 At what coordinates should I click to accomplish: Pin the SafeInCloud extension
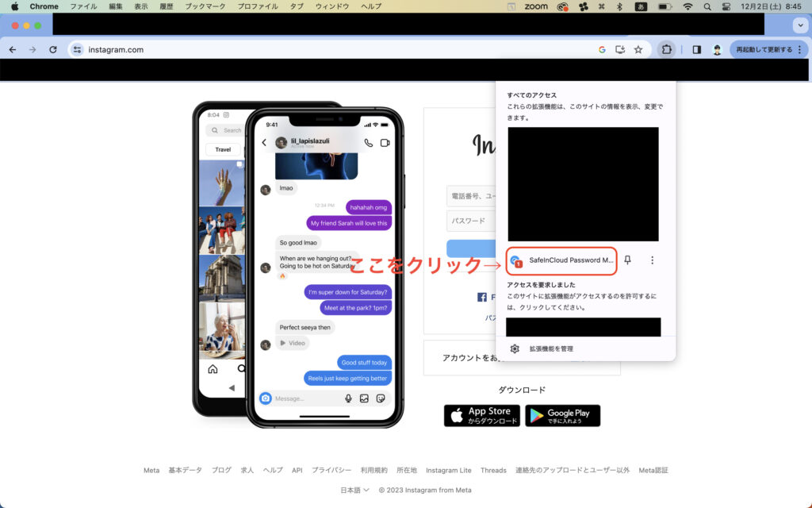point(628,260)
